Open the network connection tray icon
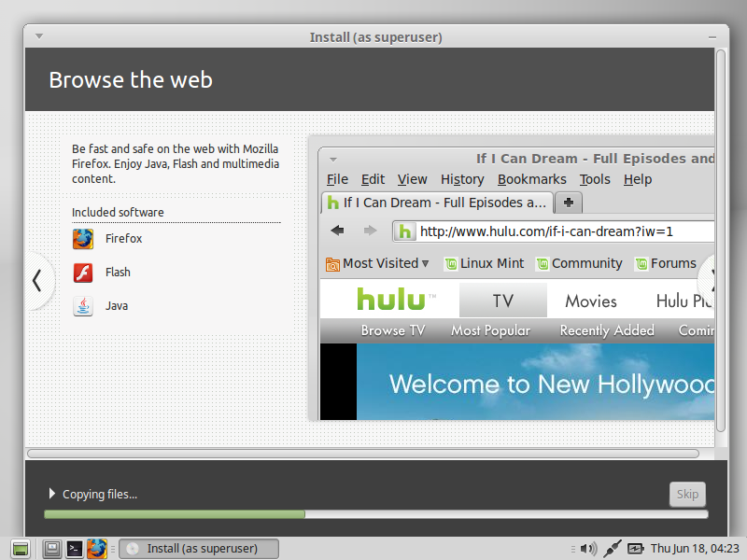The image size is (747, 560). coord(613,549)
